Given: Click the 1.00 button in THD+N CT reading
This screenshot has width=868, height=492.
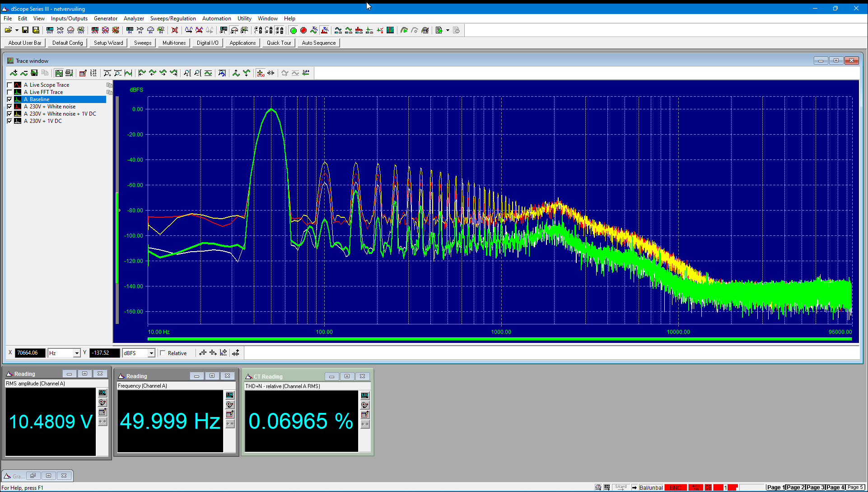Looking at the screenshot, I should click(x=365, y=395).
